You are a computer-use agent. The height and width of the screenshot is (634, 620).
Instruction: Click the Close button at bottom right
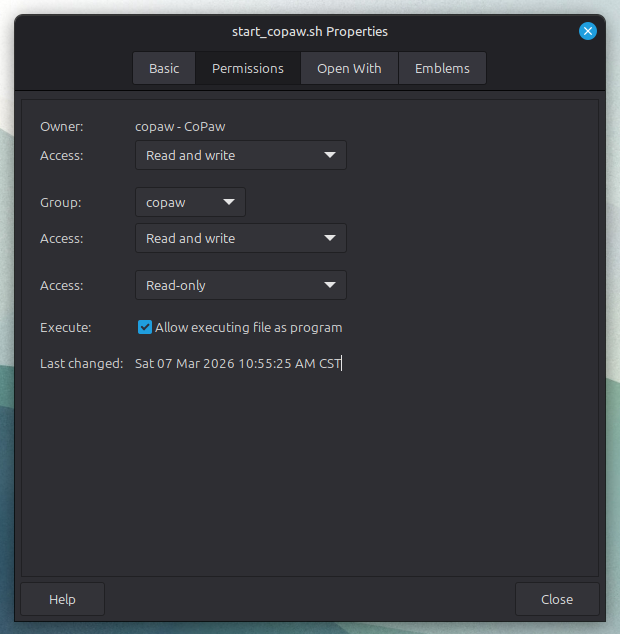pyautogui.click(x=556, y=600)
